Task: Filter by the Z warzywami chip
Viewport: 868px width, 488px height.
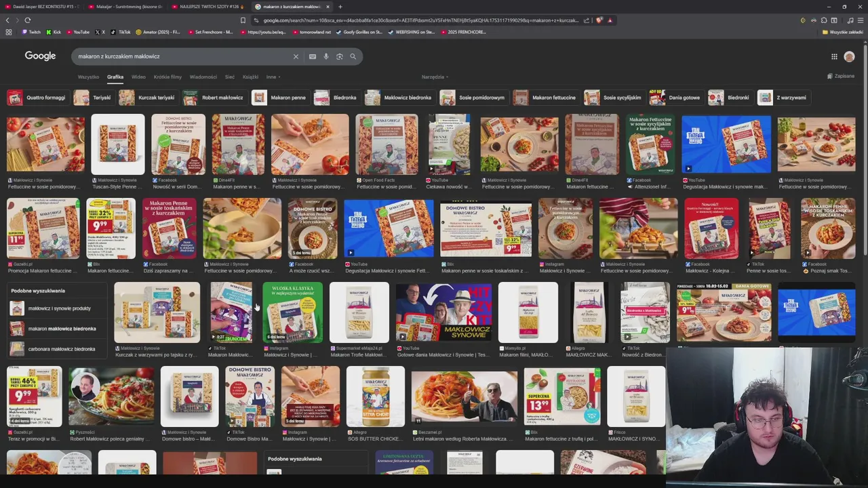Action: [x=783, y=98]
